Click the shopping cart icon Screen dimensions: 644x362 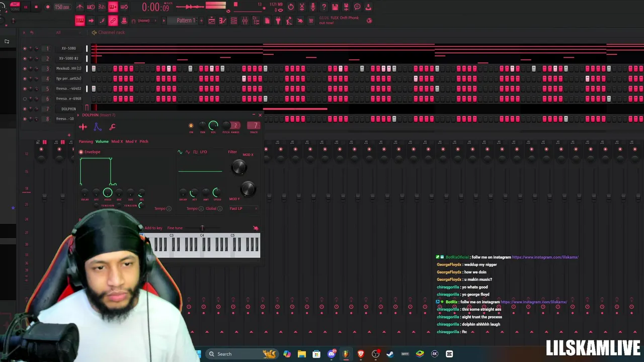[x=311, y=21]
